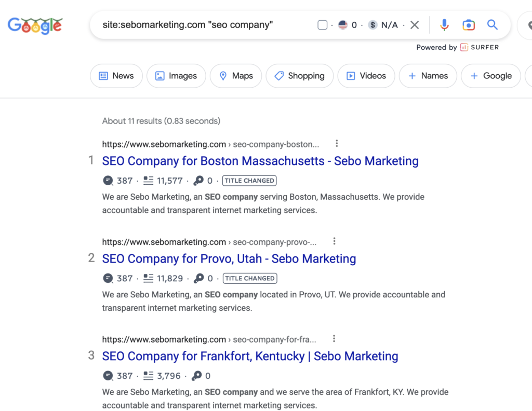Start voice search with microphone icon

pos(444,25)
